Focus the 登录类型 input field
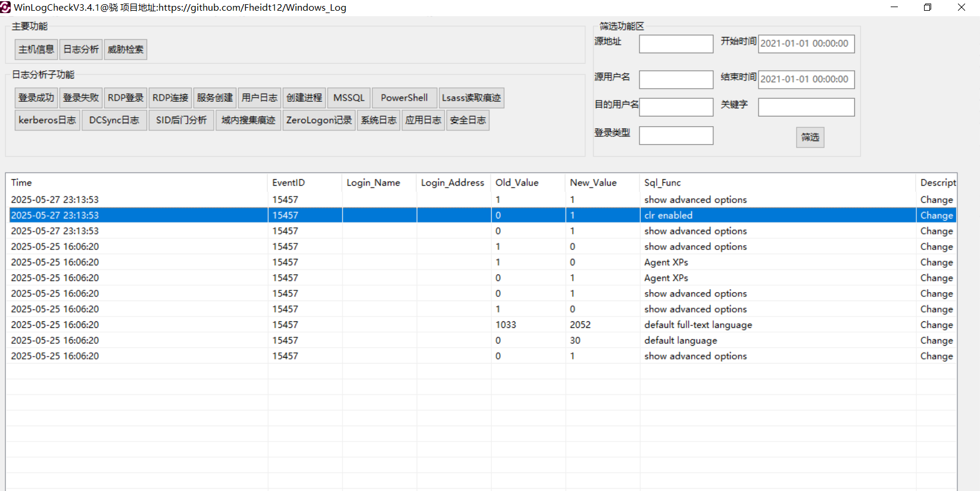This screenshot has width=980, height=491. click(676, 136)
